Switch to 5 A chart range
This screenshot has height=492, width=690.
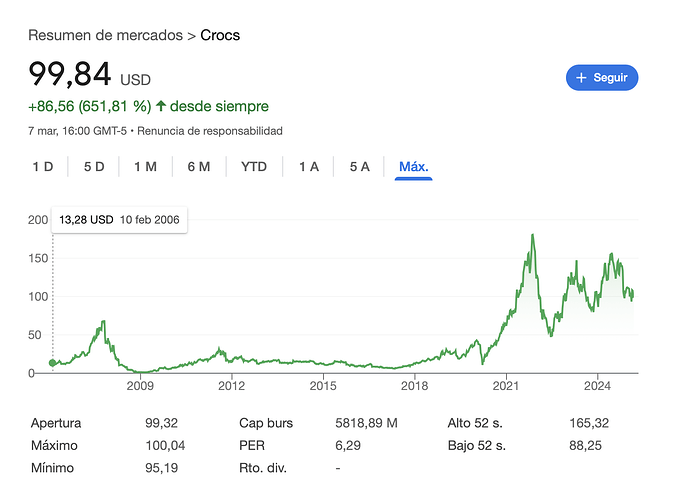tap(360, 167)
